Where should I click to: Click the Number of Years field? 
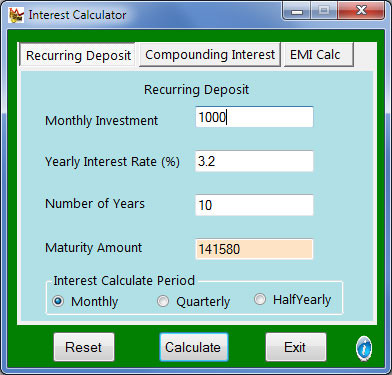point(254,205)
